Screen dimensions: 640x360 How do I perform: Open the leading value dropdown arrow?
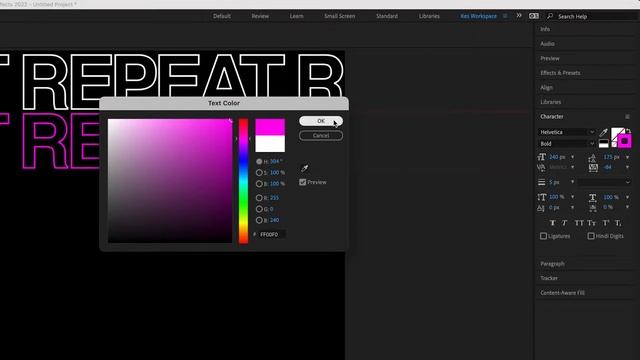(x=627, y=157)
